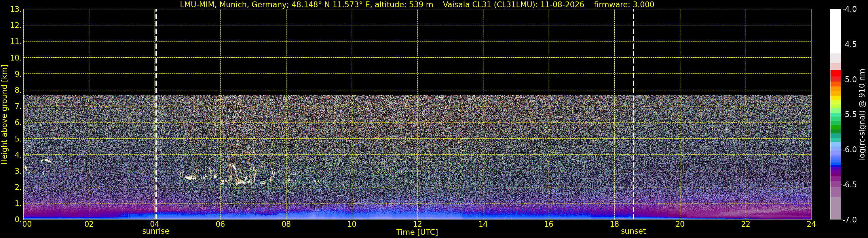Click the '1.' height tick label

18,204
